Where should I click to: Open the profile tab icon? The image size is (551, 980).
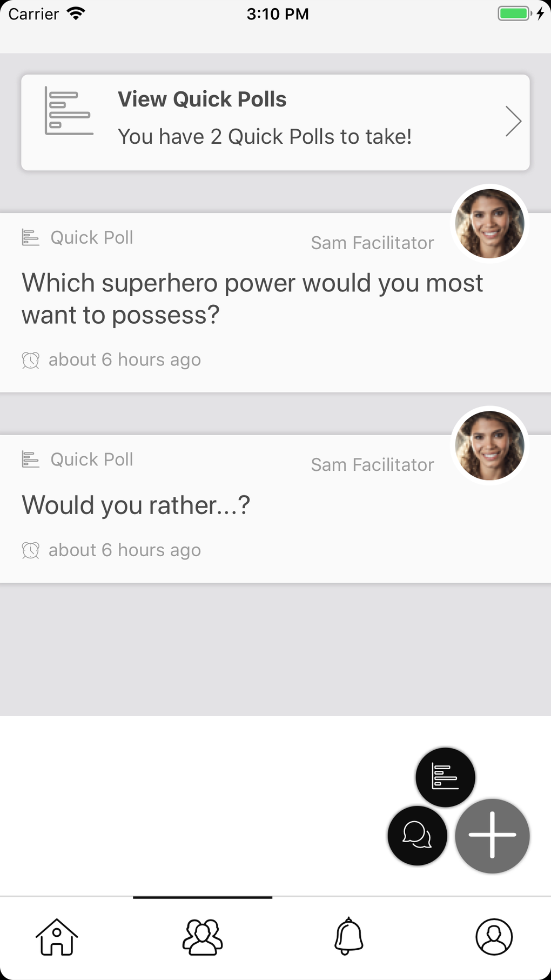[x=494, y=937]
